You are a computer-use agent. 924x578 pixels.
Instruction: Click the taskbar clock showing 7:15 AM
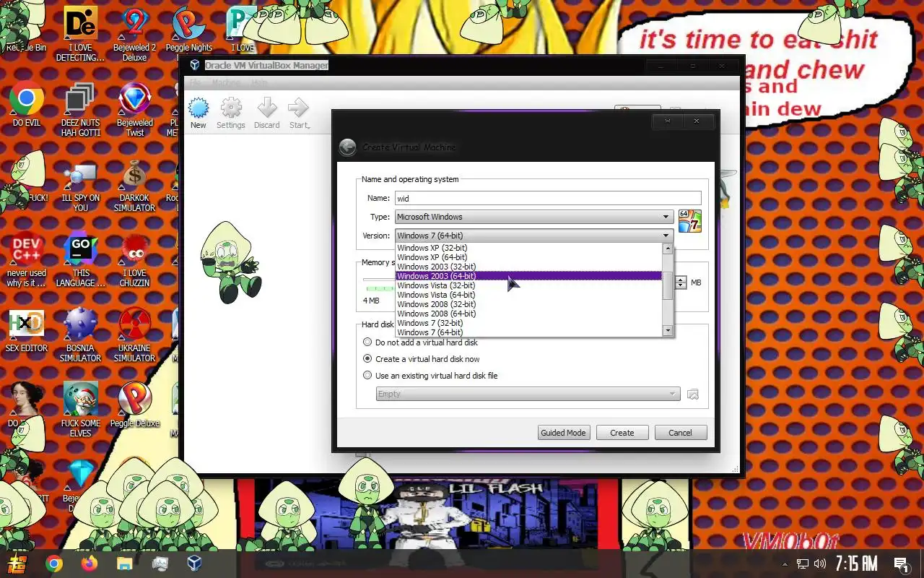click(x=857, y=564)
